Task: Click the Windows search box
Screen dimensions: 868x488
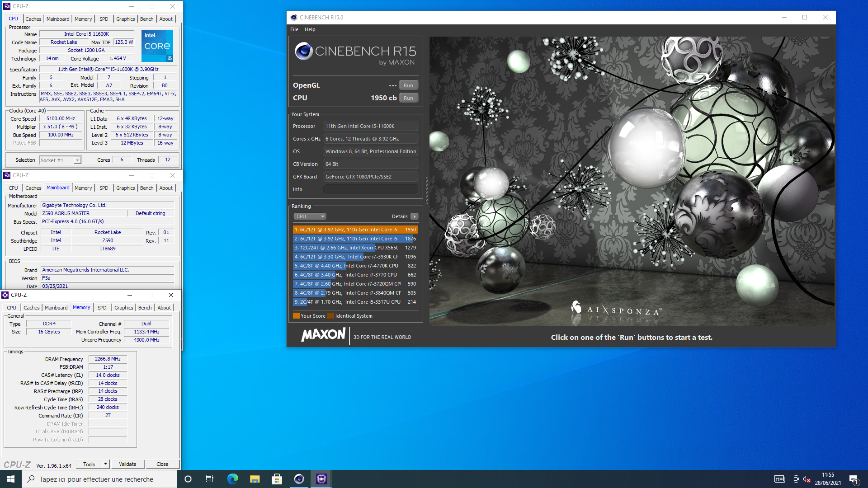Action: tap(99, 479)
